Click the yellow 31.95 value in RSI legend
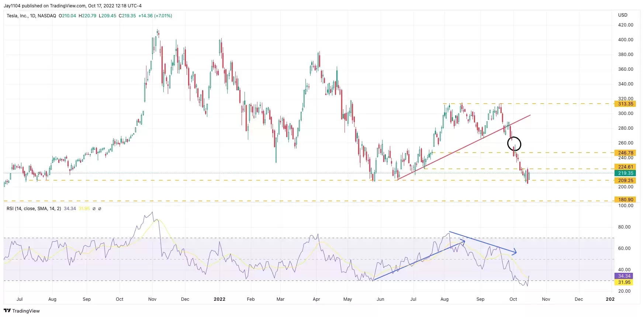Viewport: 644px width, 317px height. point(84,209)
